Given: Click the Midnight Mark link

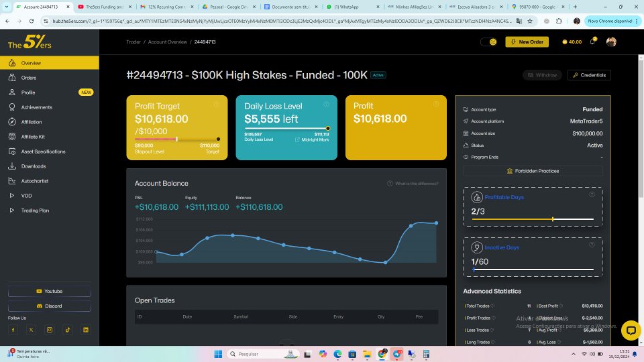Looking at the screenshot, I should [x=312, y=139].
